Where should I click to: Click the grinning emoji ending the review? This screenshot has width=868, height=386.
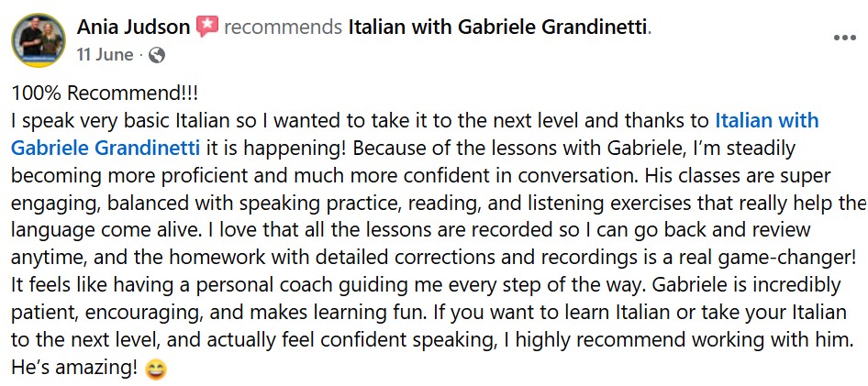pos(157,369)
